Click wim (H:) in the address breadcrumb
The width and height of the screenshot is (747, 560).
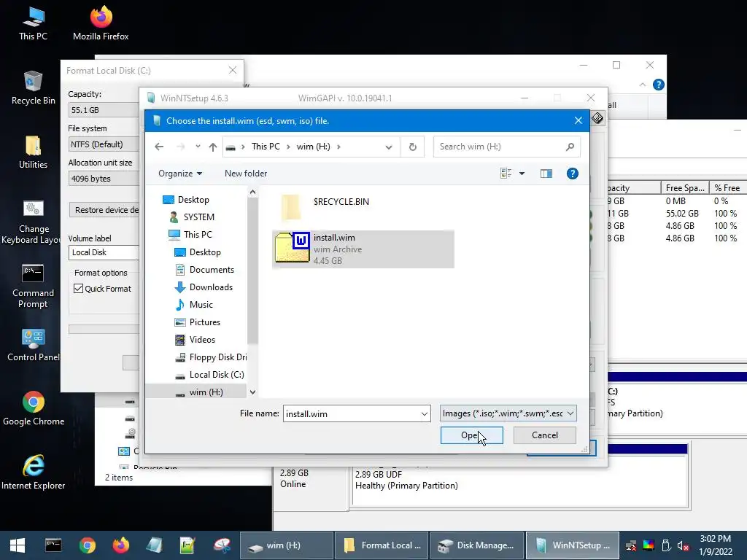coord(313,147)
